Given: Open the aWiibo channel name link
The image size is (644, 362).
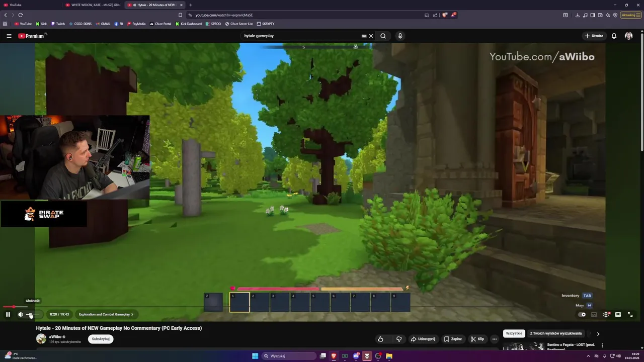Looking at the screenshot, I should [x=55, y=337].
